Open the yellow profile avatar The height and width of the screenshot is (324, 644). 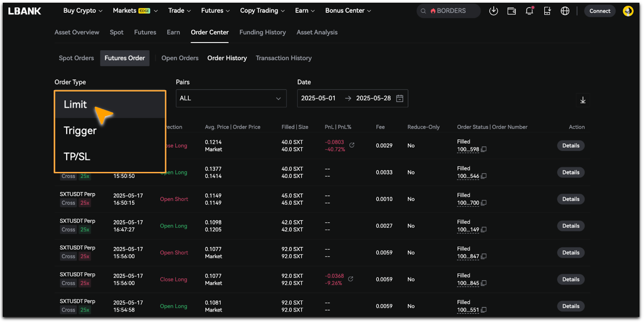coord(628,11)
